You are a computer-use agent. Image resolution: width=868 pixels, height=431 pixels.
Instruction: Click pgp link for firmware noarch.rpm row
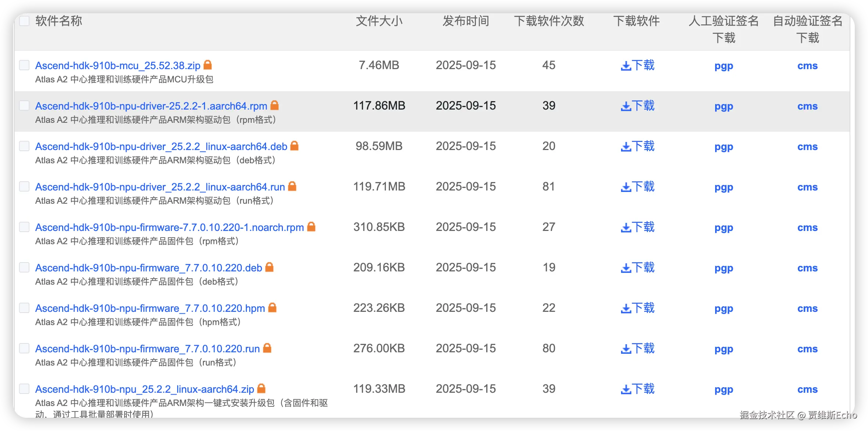[x=723, y=228]
